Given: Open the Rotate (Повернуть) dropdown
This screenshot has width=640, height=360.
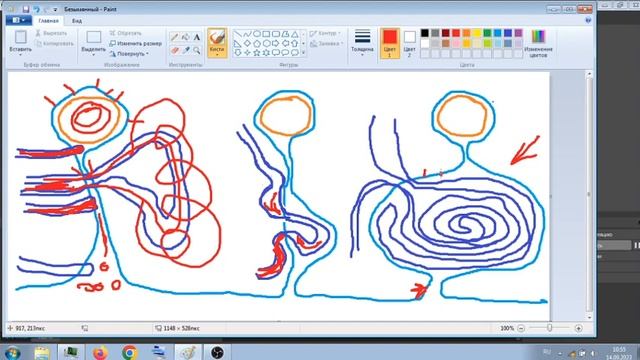Looking at the screenshot, I should tap(129, 54).
